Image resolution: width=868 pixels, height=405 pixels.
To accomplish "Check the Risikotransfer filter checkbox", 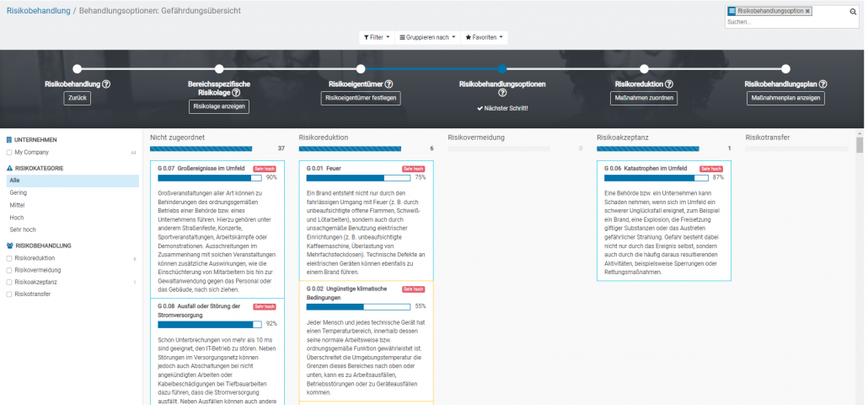I will pos(8,294).
